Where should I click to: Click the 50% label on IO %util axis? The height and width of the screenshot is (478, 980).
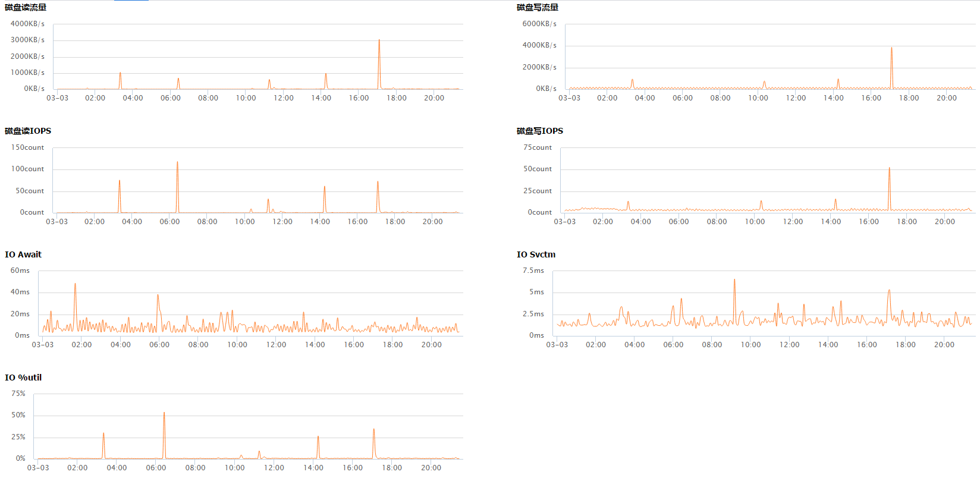point(18,415)
